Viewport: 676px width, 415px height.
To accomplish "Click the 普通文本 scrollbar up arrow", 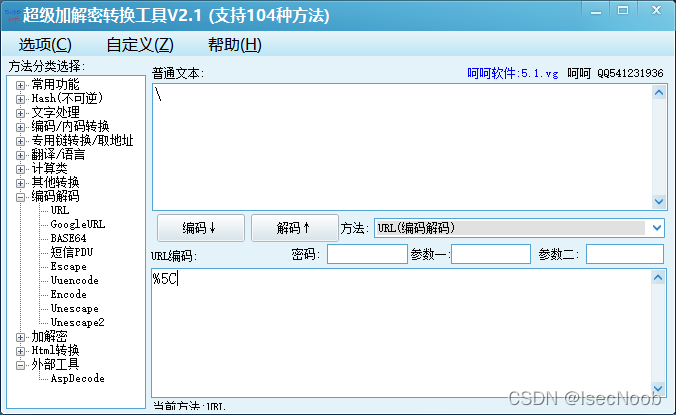I will (659, 92).
